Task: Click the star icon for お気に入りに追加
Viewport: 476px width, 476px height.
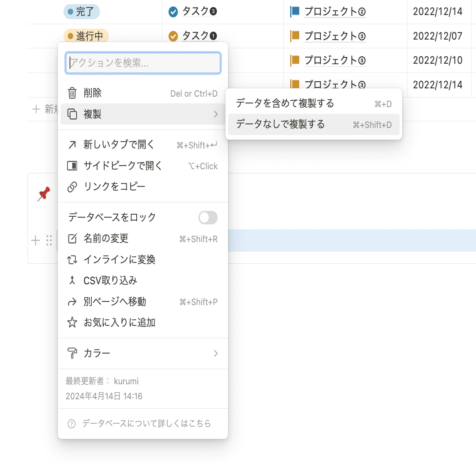Action: pos(72,322)
